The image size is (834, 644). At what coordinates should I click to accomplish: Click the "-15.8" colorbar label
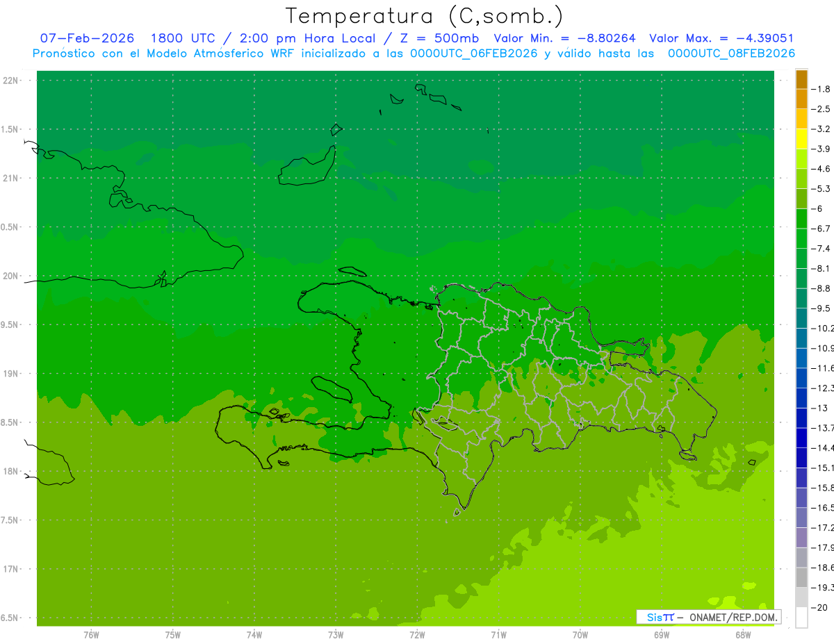click(x=822, y=488)
